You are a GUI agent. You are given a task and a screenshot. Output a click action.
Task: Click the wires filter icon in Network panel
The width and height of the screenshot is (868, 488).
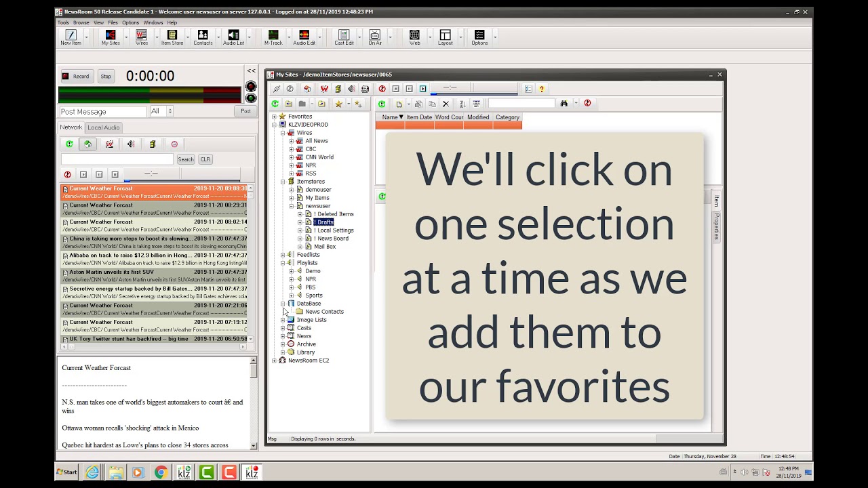[x=109, y=144]
